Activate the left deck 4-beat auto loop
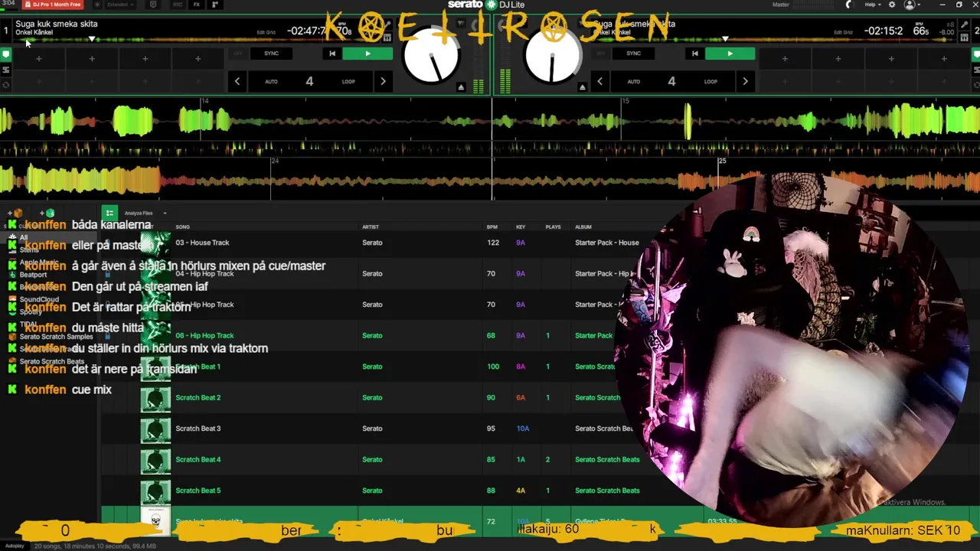 309,81
